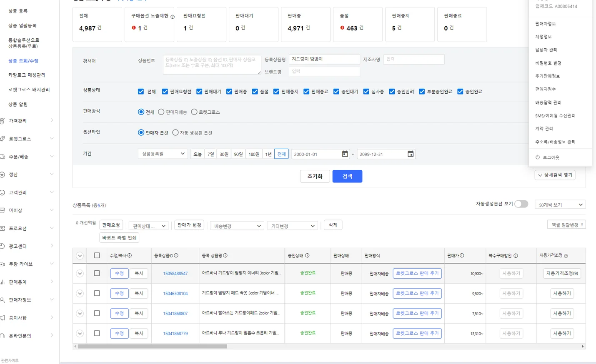Click the 프로모션 percent icon
Image resolution: width=596 pixels, height=364 pixels.
[x=2, y=228]
